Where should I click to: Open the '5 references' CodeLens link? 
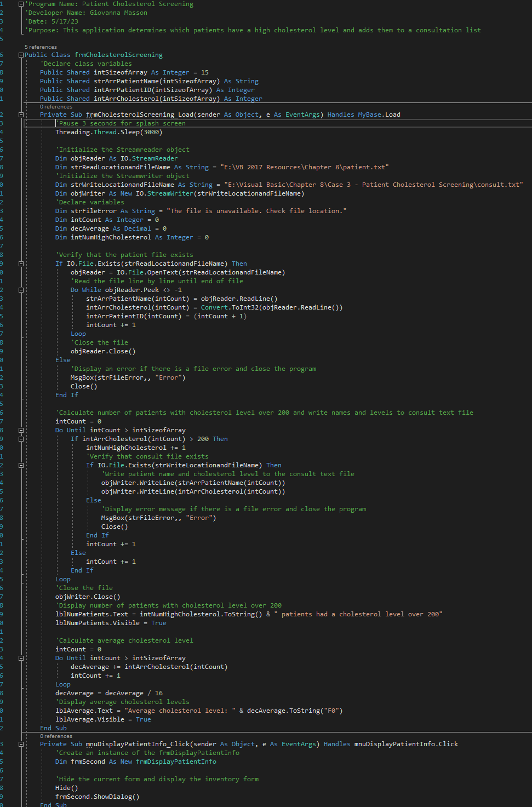tap(41, 47)
